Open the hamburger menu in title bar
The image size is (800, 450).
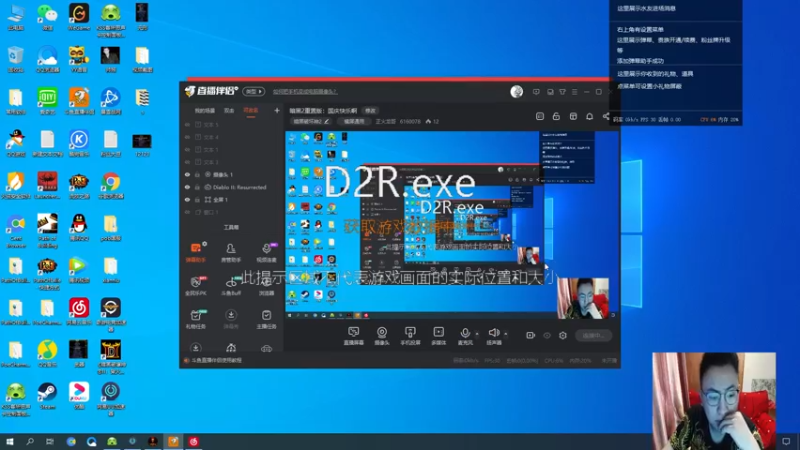(x=574, y=92)
